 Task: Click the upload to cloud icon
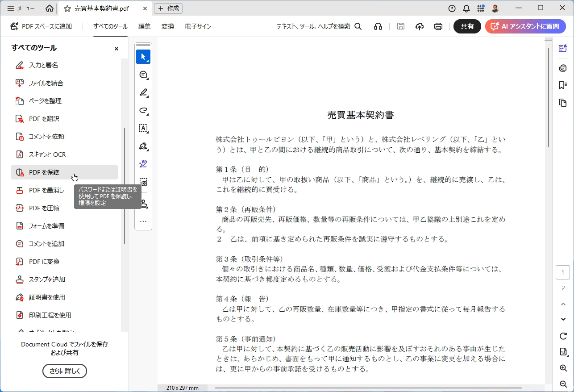coord(419,26)
